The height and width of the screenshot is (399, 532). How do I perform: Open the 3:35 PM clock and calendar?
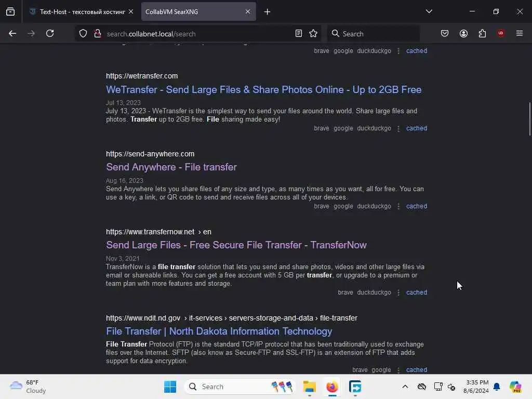476,387
